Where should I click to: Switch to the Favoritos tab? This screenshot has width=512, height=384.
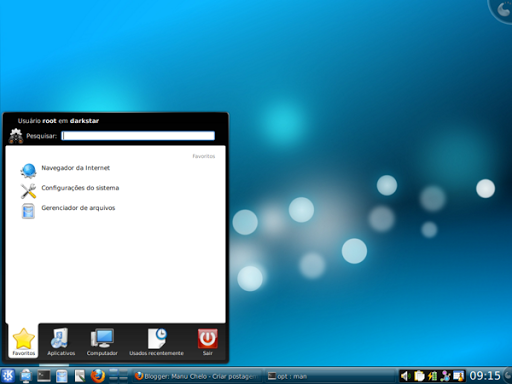pos(24,342)
